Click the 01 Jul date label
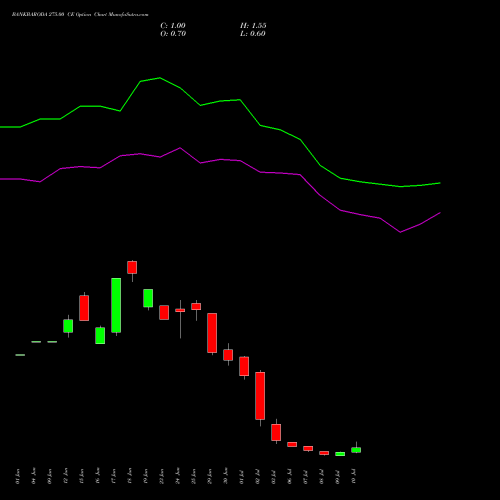Viewport: 500px width, 500px height. coord(242,477)
